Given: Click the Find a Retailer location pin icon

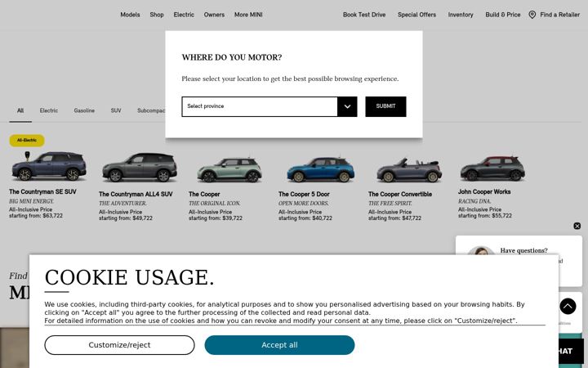Looking at the screenshot, I should click(x=532, y=15).
